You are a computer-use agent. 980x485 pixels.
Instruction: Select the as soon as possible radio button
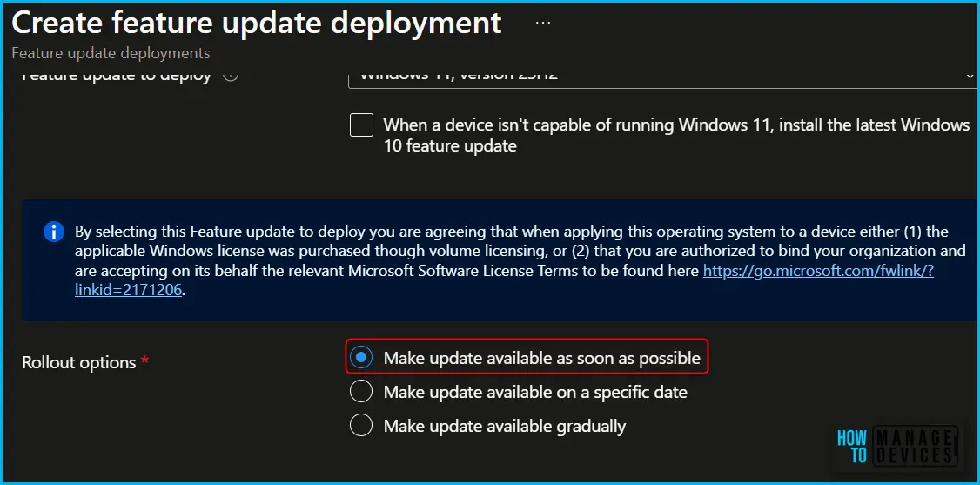pos(360,358)
